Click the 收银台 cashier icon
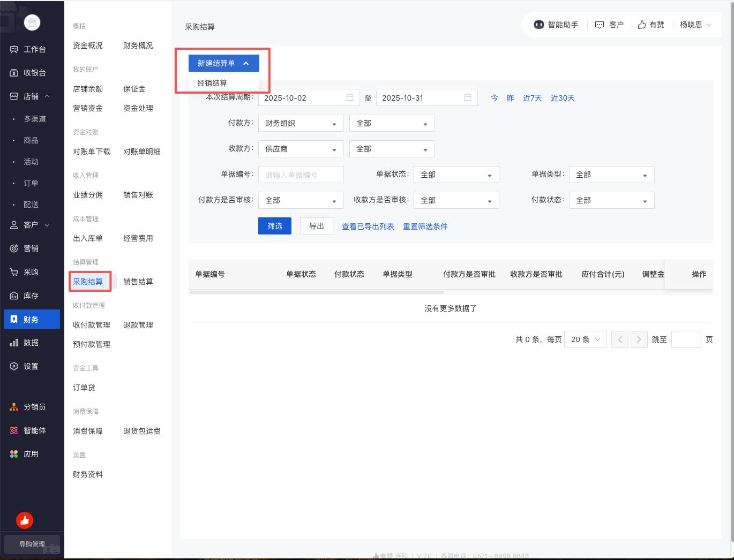 tap(14, 73)
